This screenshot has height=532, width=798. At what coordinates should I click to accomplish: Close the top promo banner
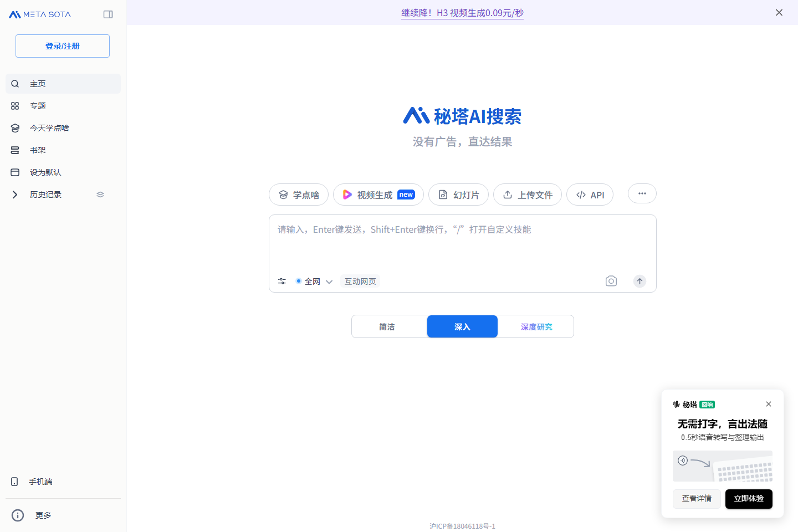(779, 12)
